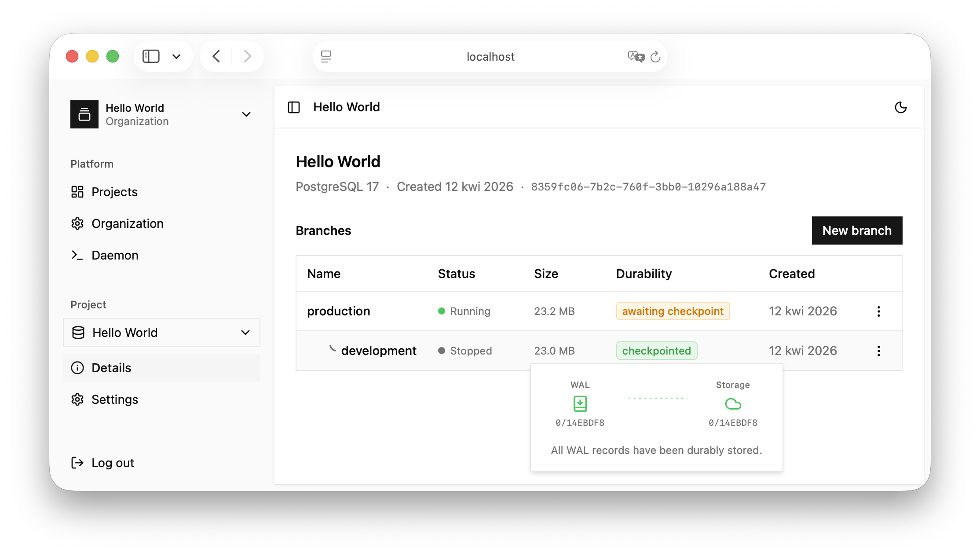
Task: Click the checkpointed durability badge
Action: point(656,351)
